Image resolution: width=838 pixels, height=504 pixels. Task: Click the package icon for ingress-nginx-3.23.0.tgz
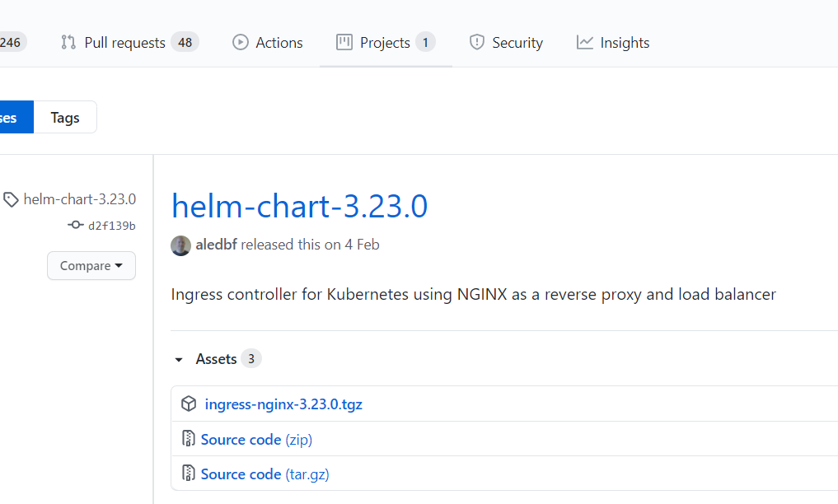point(189,404)
